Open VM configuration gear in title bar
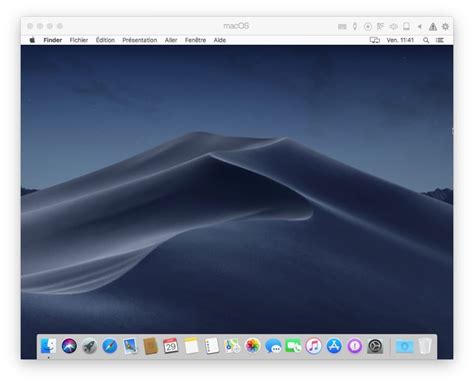The height and width of the screenshot is (384, 474). [445, 26]
